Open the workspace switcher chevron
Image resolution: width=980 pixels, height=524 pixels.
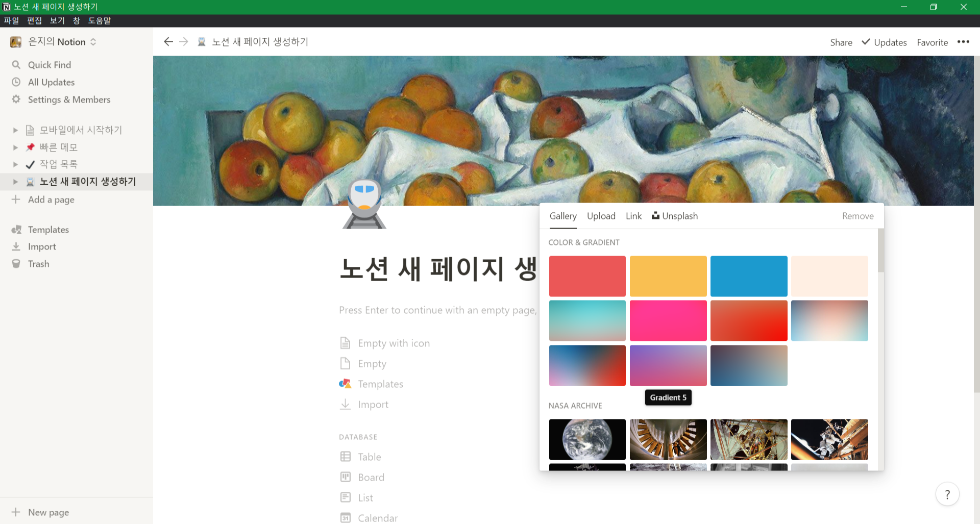pyautogui.click(x=93, y=42)
